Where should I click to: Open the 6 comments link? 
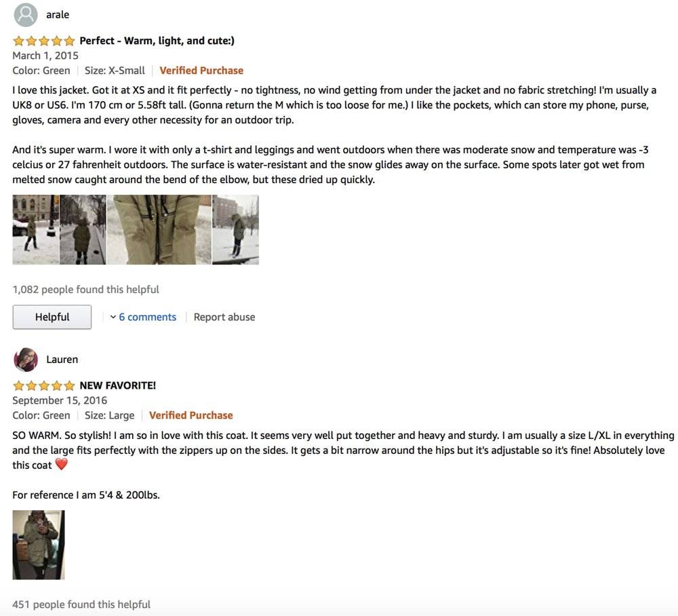point(148,317)
